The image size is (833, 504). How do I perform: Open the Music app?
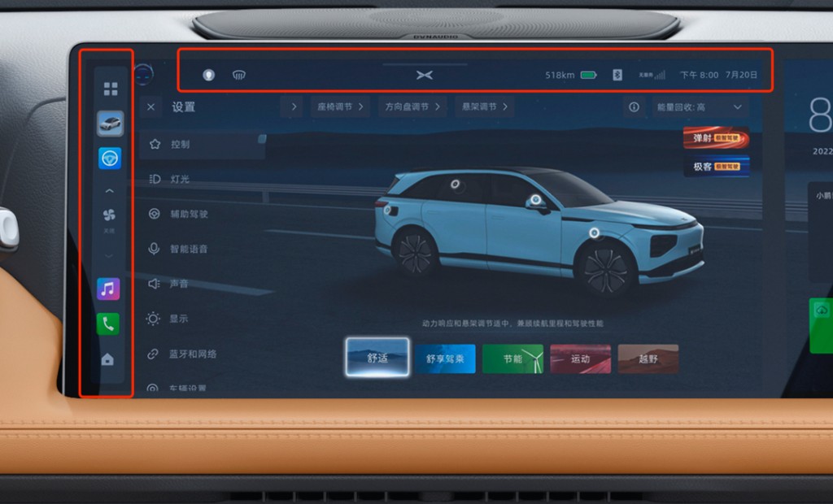coord(108,289)
